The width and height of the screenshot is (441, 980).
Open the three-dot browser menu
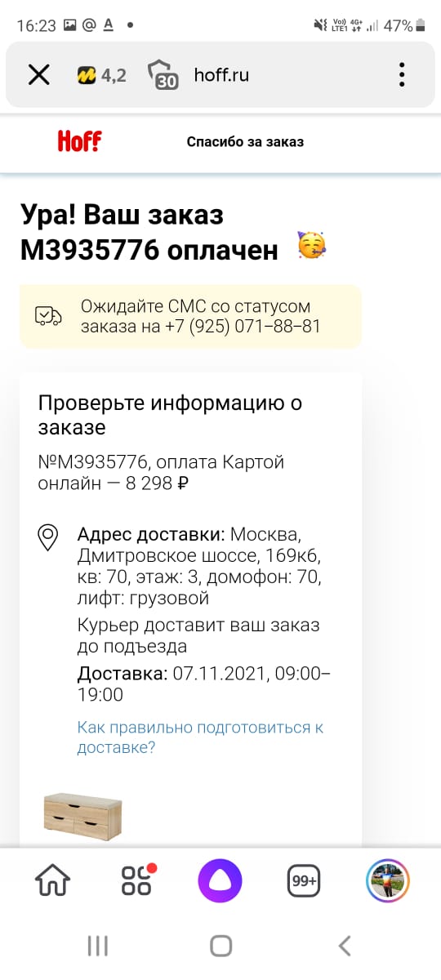pos(402,75)
